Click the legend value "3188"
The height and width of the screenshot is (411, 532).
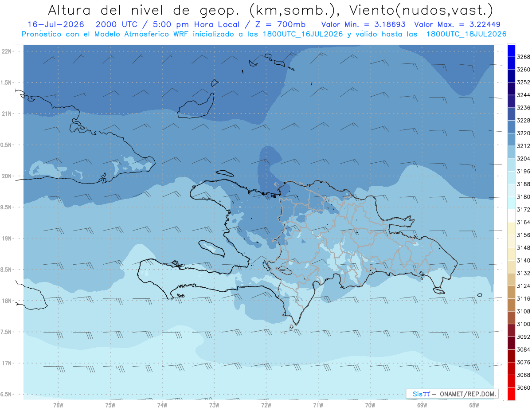pos(524,184)
